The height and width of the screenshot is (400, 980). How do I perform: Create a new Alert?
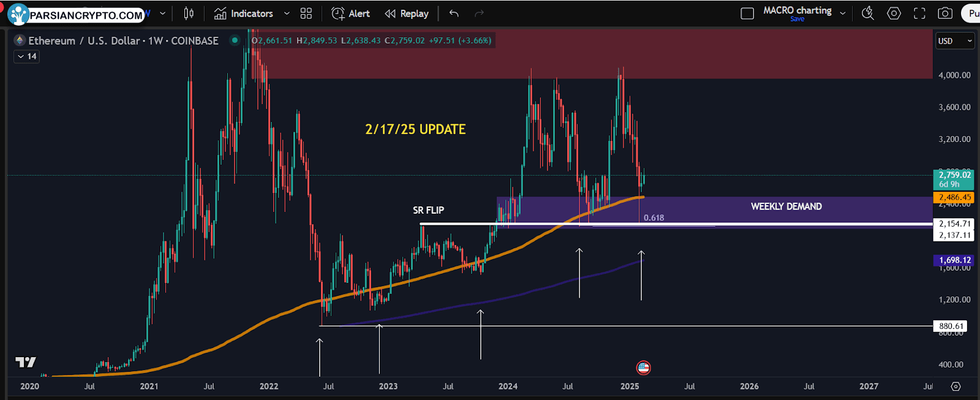pyautogui.click(x=350, y=13)
